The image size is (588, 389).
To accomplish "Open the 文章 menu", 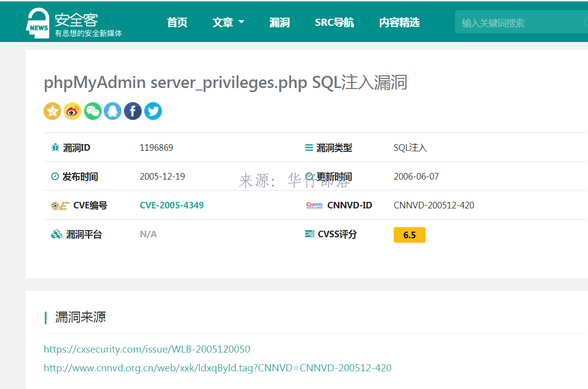I will 223,22.
